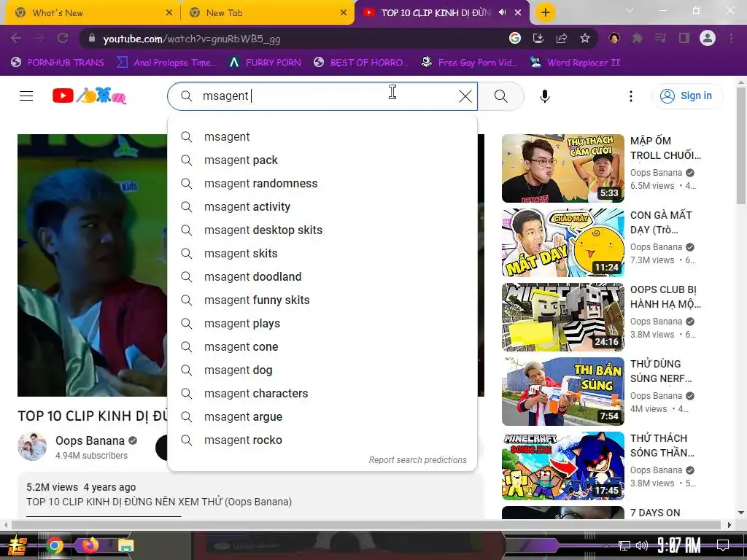Choose the 'msagent cone' suggestion
747x560 pixels.
point(322,346)
